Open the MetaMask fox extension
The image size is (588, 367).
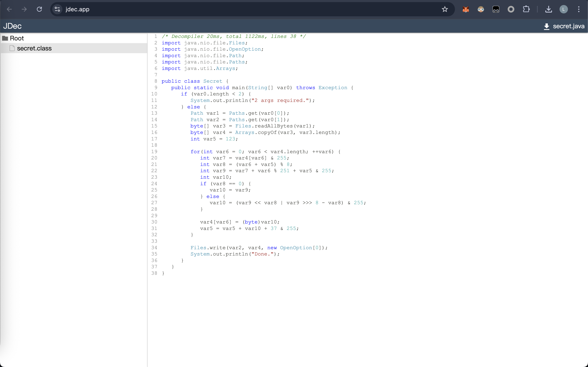[x=465, y=9]
